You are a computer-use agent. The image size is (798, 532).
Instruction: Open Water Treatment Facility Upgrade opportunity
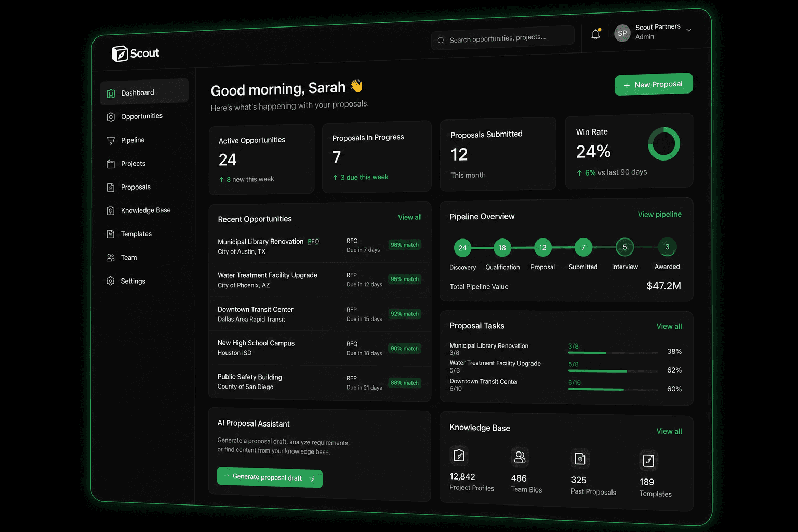[320, 280]
